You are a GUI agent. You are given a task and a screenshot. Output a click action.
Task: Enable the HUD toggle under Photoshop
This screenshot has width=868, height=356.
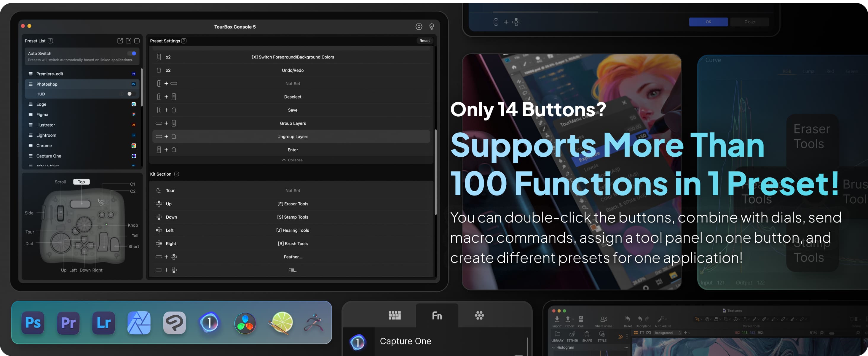131,94
